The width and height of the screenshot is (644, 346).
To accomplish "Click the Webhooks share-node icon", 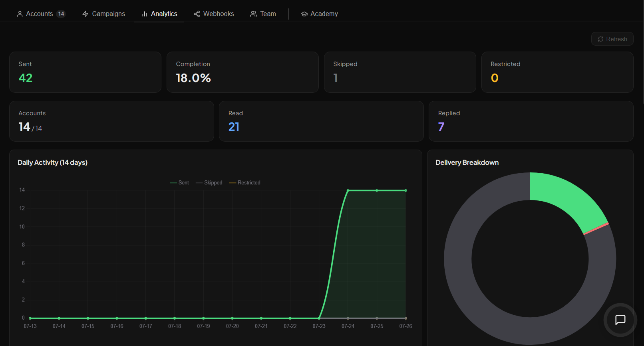I will [x=197, y=14].
